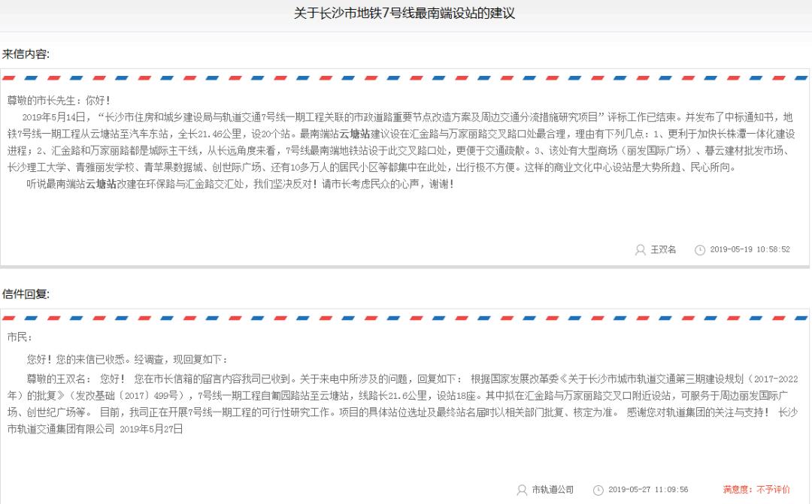Click the letter timestamp 2019-05-19 10:58:52

750,249
